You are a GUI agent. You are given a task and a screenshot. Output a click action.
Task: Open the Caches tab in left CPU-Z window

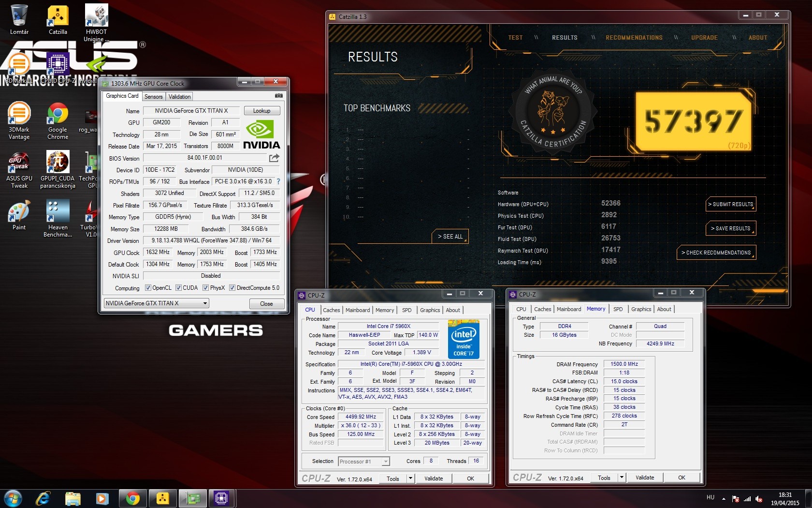pos(332,310)
